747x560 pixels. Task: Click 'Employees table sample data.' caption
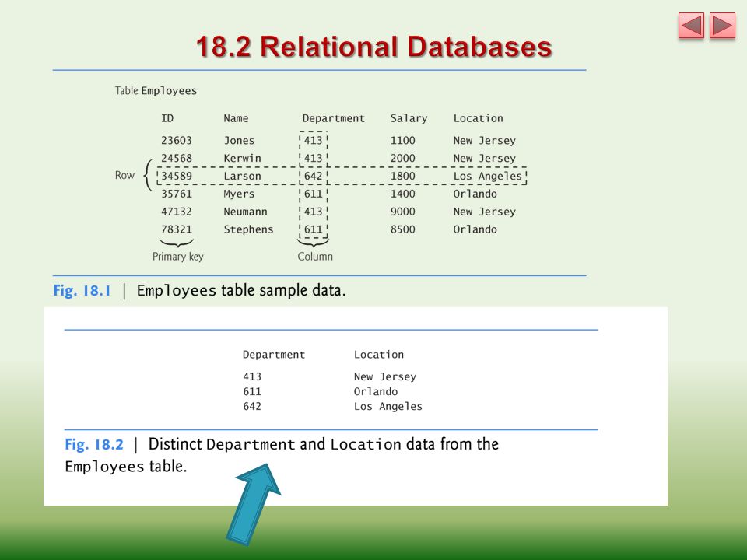pos(241,290)
